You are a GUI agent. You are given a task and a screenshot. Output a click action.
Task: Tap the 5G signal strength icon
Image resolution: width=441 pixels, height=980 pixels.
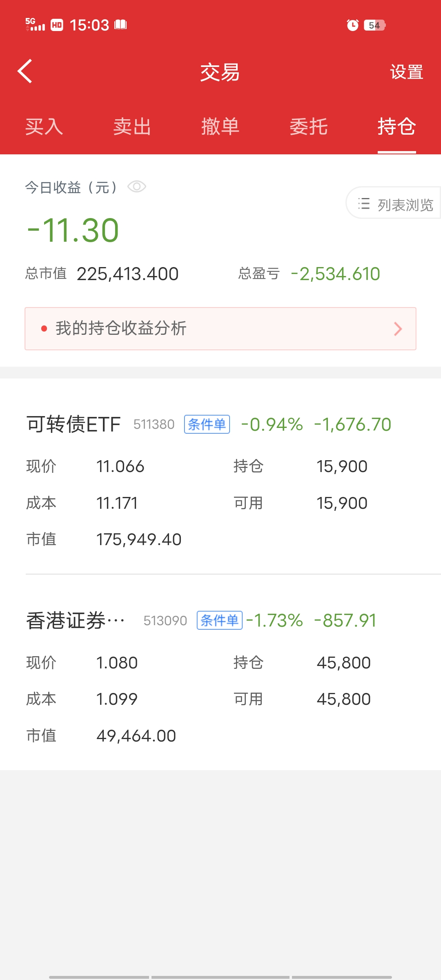point(35,25)
